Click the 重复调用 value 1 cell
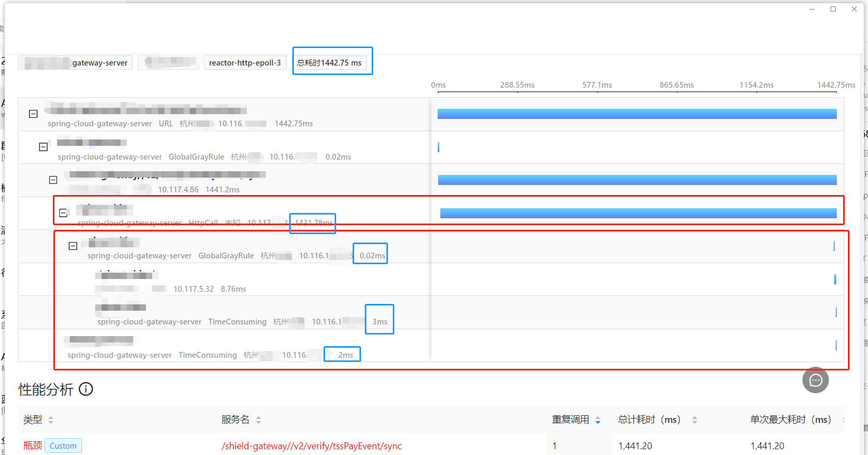The height and width of the screenshot is (455, 868). pyautogui.click(x=555, y=445)
